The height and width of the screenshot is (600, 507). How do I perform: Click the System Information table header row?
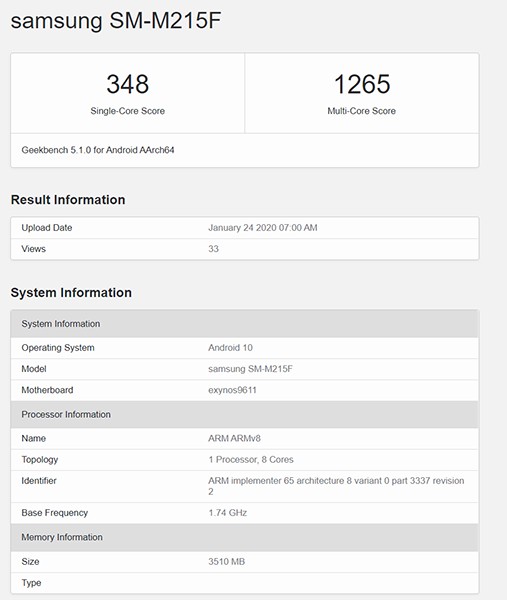coord(245,324)
